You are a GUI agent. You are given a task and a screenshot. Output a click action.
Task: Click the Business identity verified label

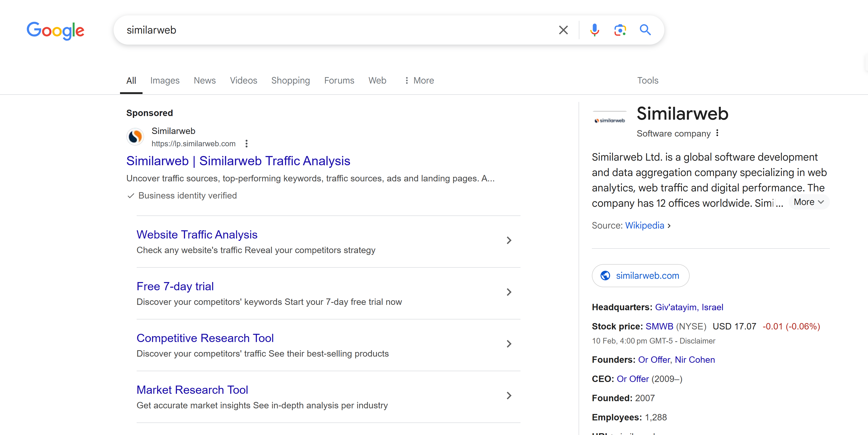(187, 195)
